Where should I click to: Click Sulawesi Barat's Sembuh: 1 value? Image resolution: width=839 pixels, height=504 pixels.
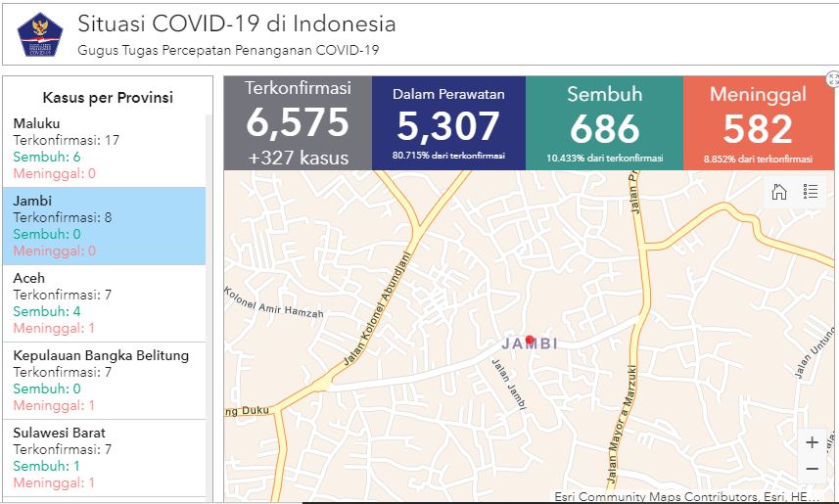[x=47, y=466]
